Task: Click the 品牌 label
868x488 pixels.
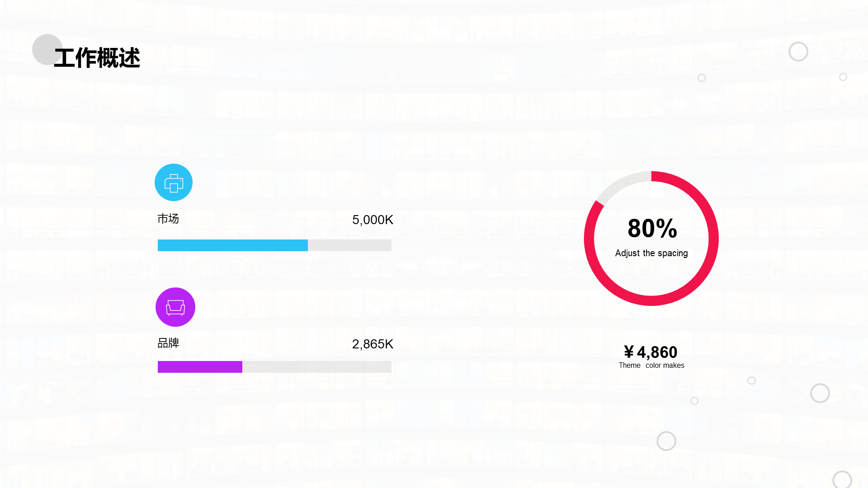Action: [168, 343]
